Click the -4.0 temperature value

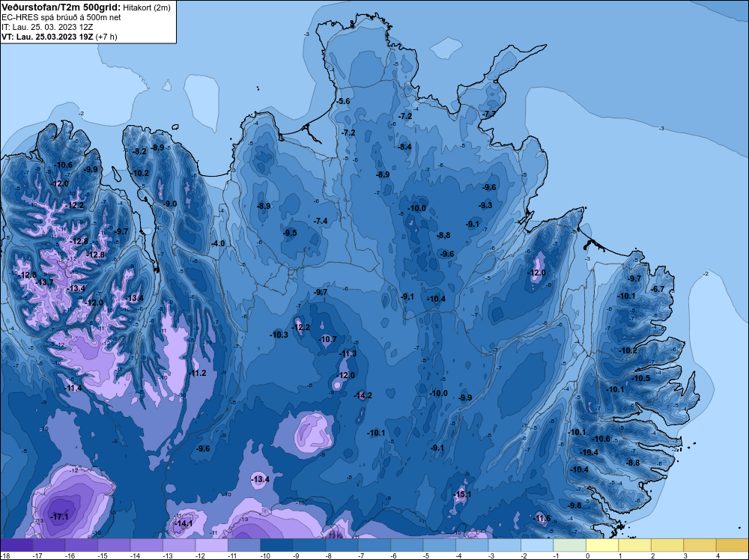tap(218, 243)
